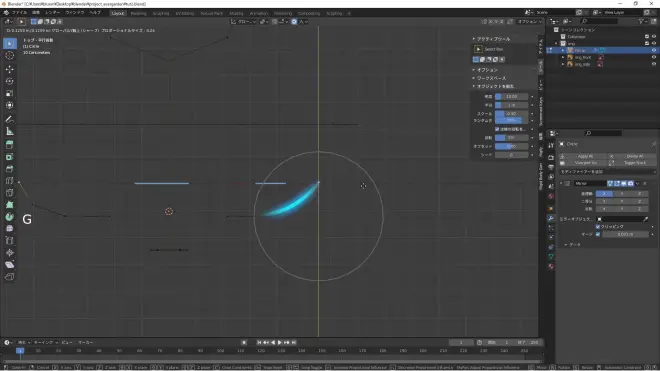Open the Material properties tab icon
The width and height of the screenshot is (660, 371).
tap(551, 267)
